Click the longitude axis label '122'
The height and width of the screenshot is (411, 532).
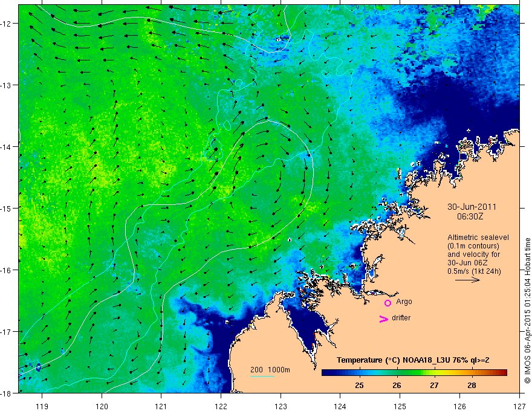[221, 406]
